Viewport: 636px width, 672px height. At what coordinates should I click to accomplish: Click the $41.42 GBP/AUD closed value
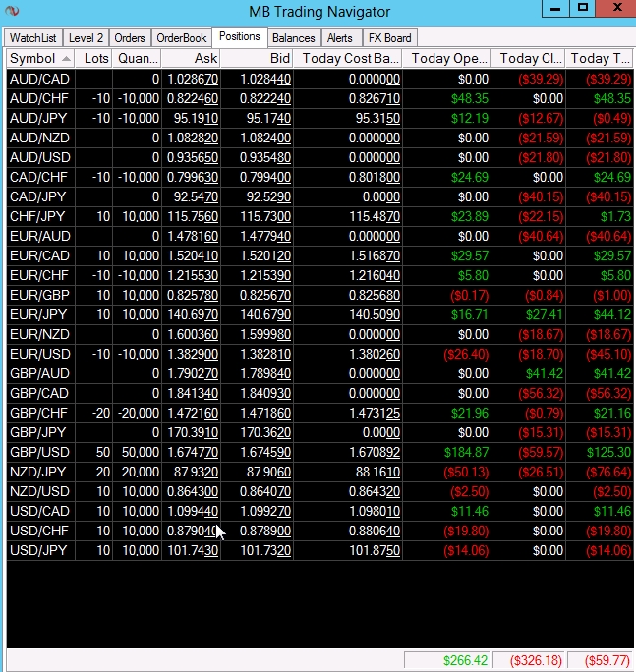pos(545,373)
